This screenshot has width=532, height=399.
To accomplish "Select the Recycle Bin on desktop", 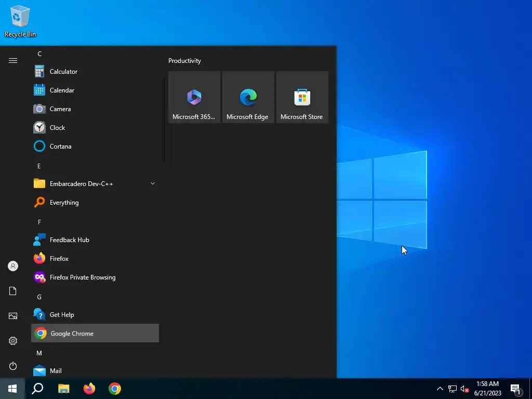I will click(x=20, y=21).
